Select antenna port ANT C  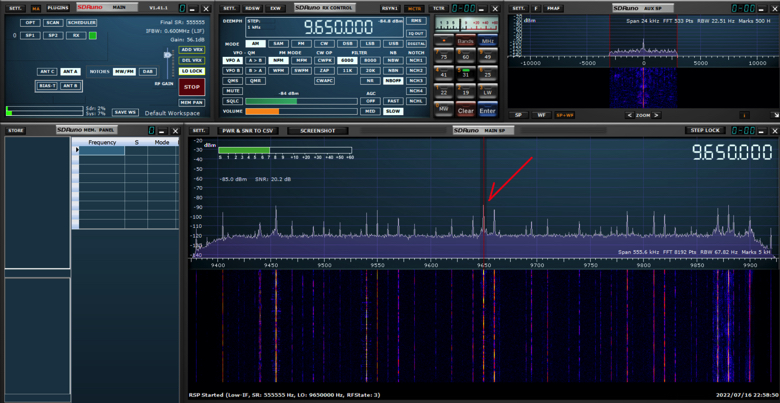(47, 72)
